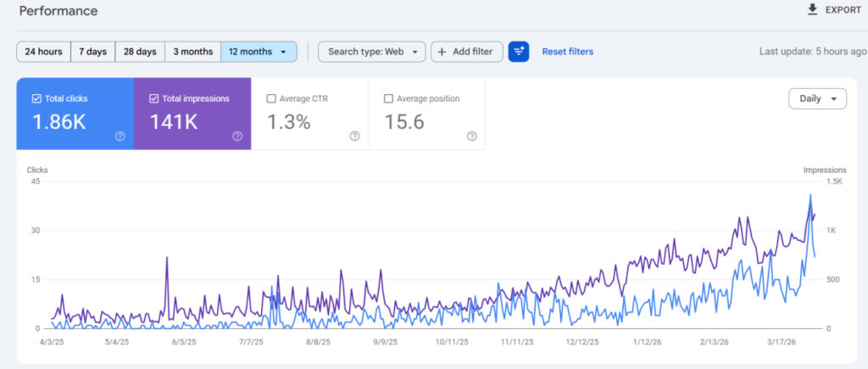Click the 15.6 average position value

point(404,122)
